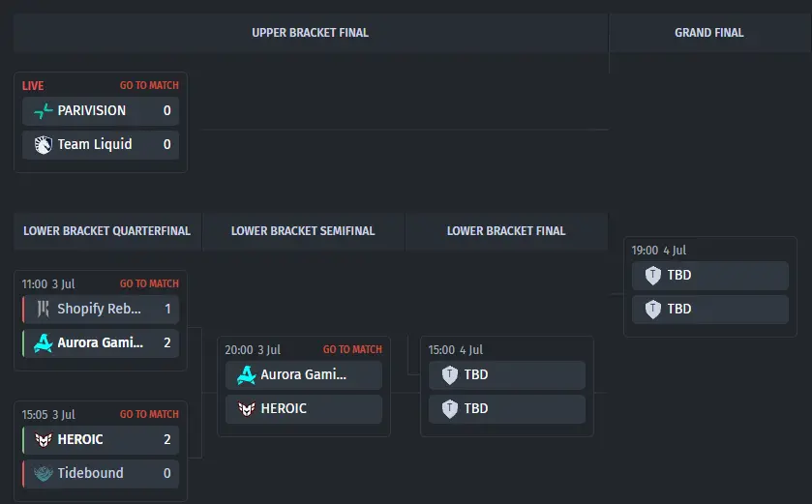Click Aurora Gaming logo in semifinal match
This screenshot has width=812, height=504.
click(247, 374)
